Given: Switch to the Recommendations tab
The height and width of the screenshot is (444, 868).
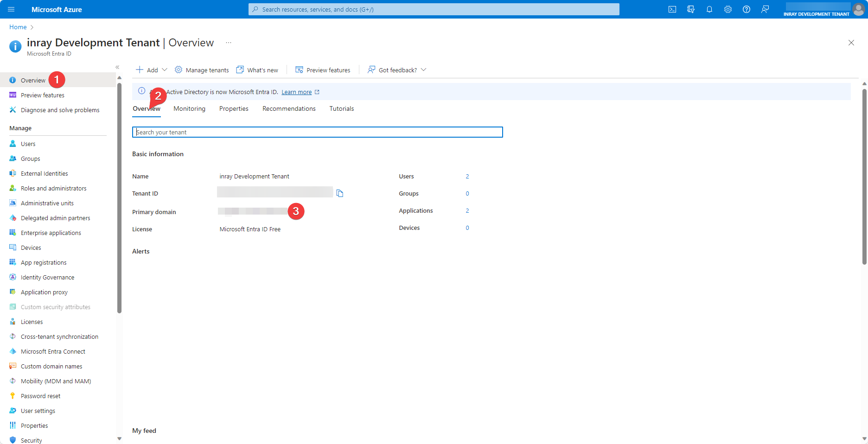Looking at the screenshot, I should 289,108.
